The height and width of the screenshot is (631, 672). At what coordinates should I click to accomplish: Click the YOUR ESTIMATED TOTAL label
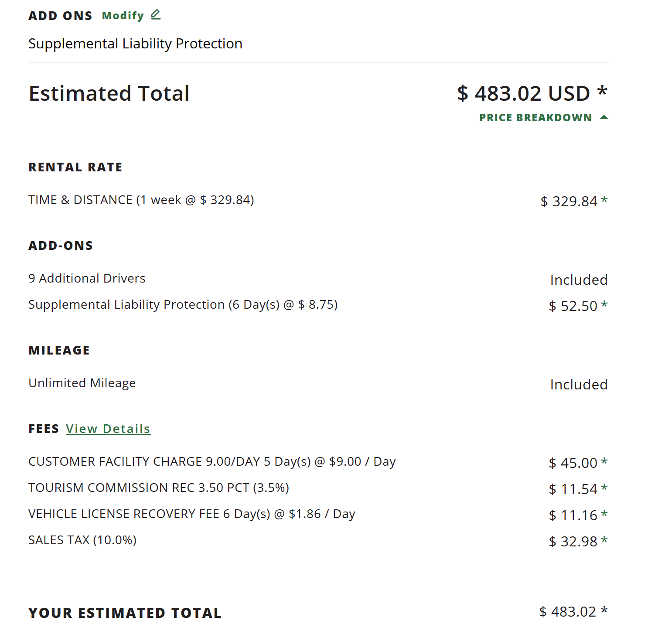point(125,613)
